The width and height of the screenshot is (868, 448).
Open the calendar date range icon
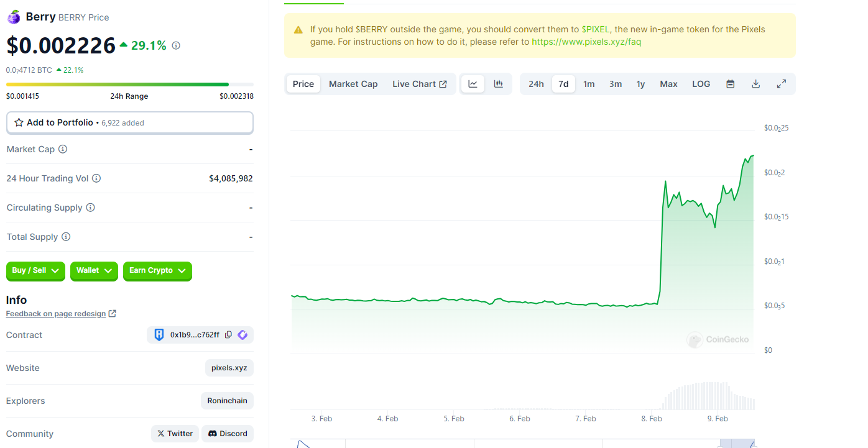click(x=731, y=84)
